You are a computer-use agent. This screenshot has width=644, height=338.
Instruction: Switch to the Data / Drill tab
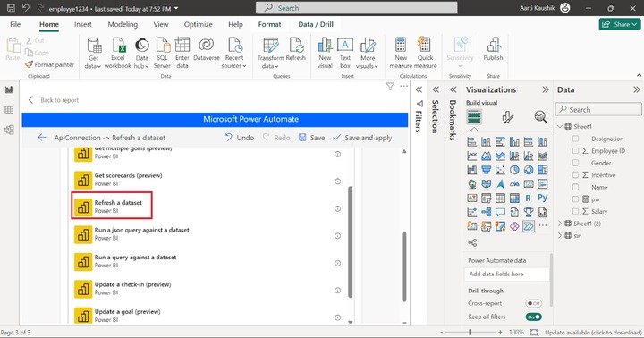coord(316,24)
